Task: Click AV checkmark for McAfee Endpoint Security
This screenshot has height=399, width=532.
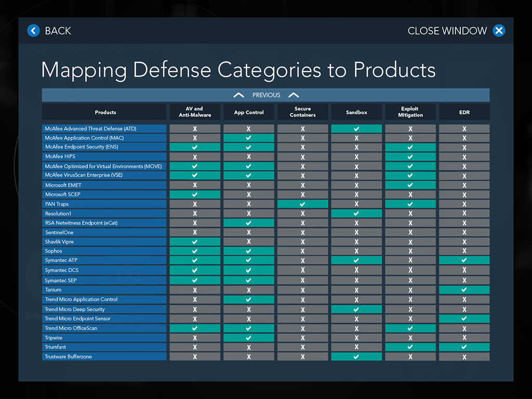Action: click(x=195, y=147)
